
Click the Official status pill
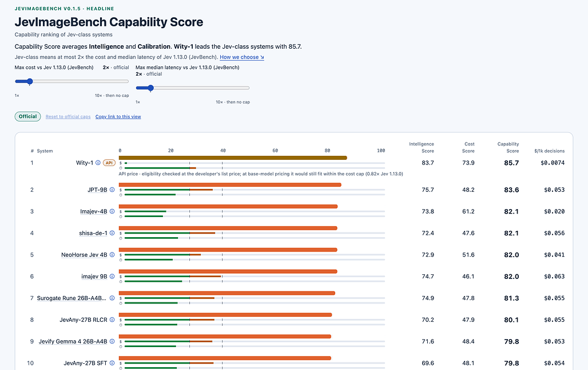click(28, 116)
